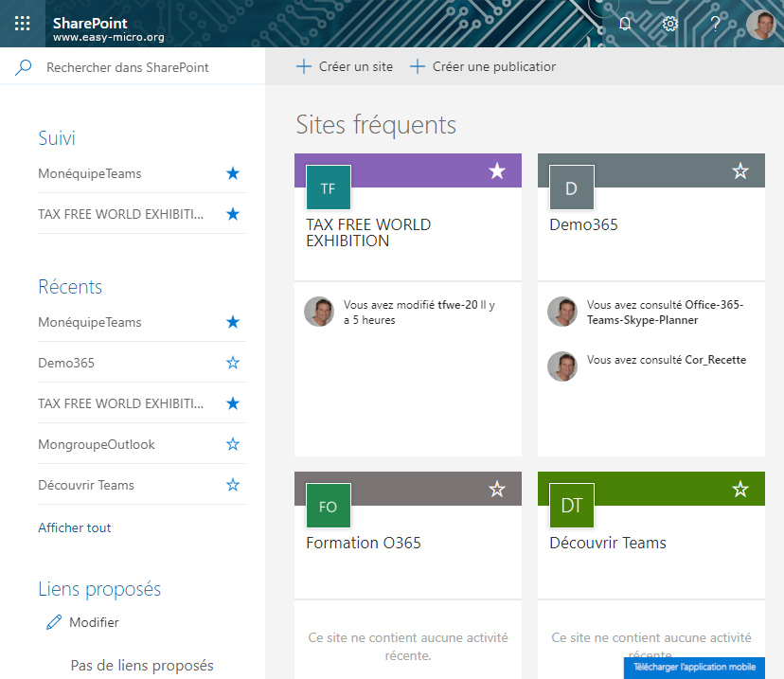Open the Demo365 card title

coord(583,224)
